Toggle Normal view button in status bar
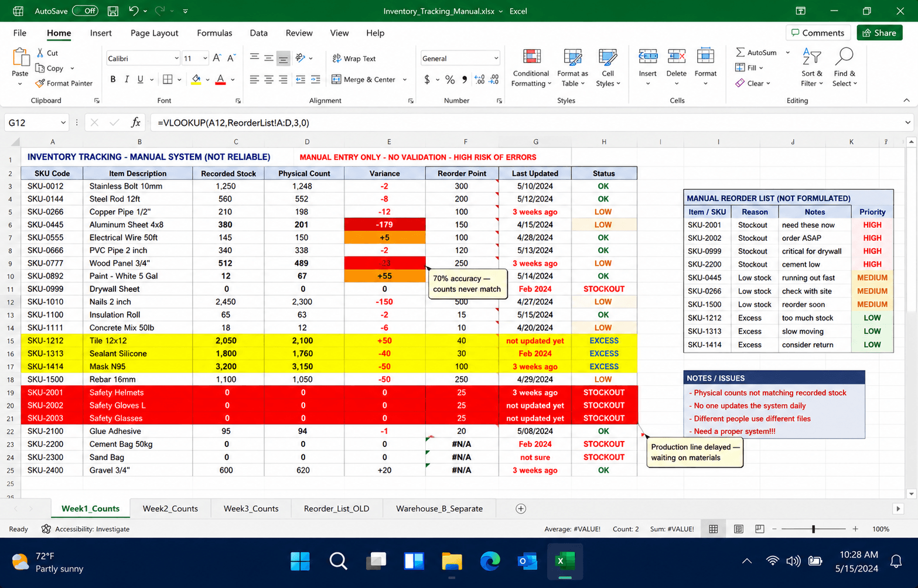This screenshot has height=588, width=918. [713, 529]
